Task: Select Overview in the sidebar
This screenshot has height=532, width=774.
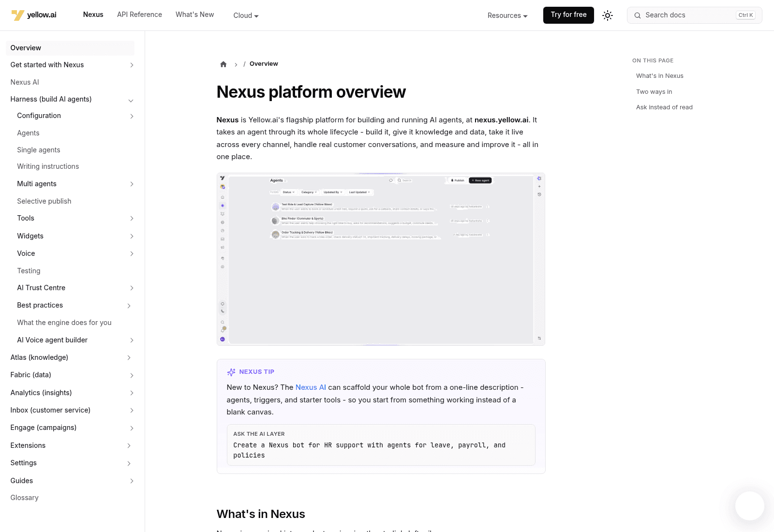Action: tap(70, 48)
